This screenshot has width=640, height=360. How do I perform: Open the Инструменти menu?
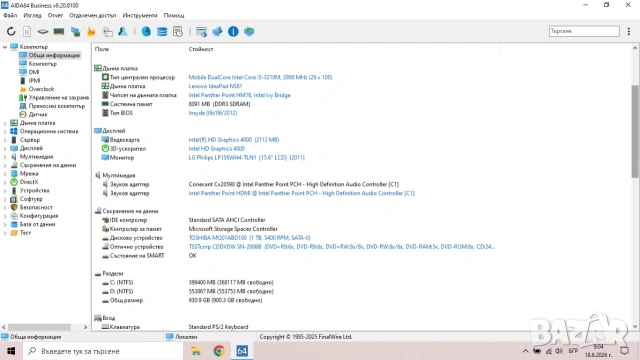click(140, 16)
